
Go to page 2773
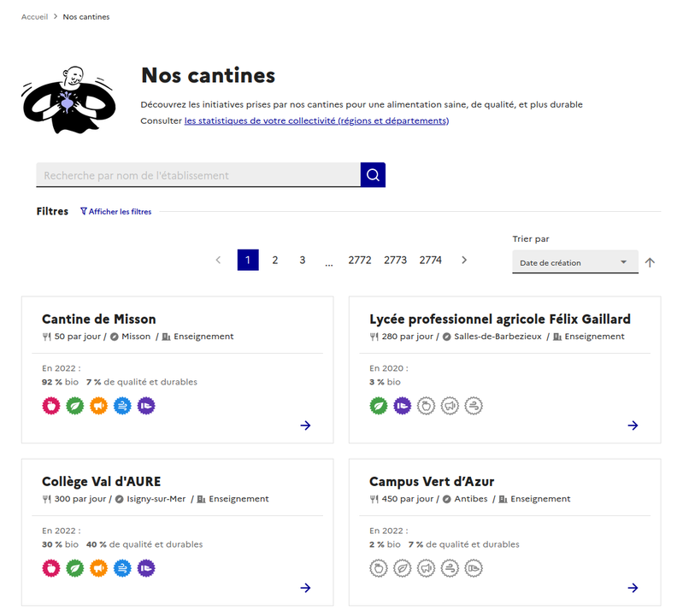pyautogui.click(x=395, y=260)
